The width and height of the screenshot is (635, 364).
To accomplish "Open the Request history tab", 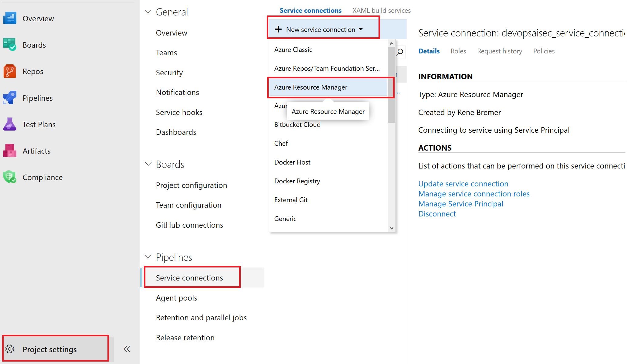I will 499,51.
